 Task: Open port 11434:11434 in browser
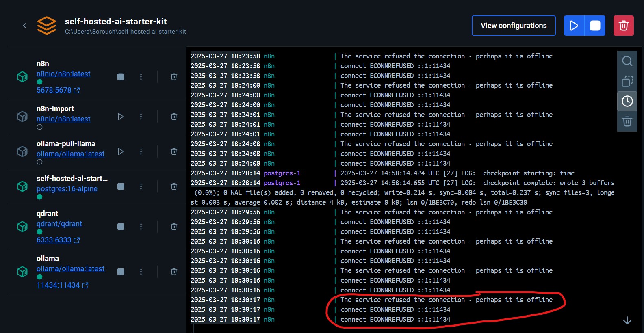(62, 285)
